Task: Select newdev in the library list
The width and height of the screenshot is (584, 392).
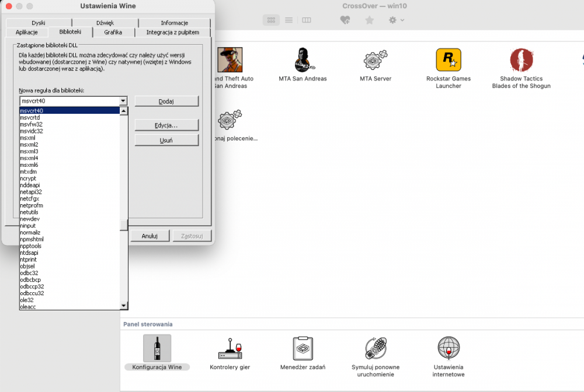Action: 69,219
